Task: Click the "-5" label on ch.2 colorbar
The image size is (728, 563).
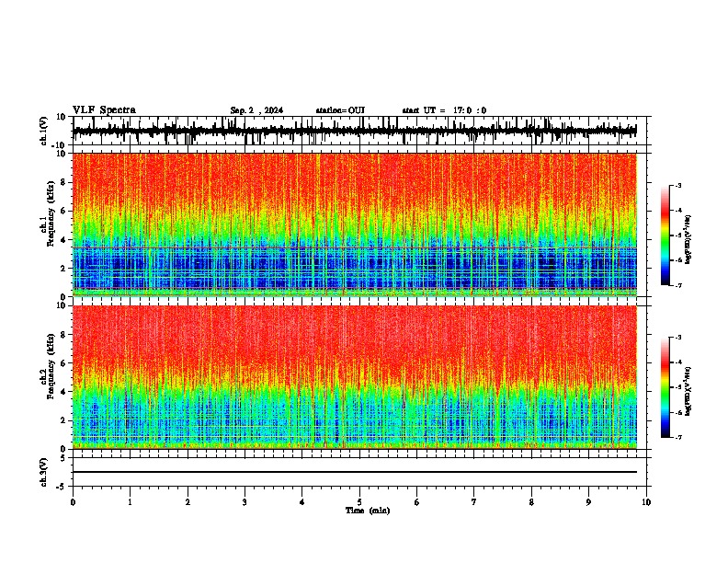Action: [x=678, y=387]
